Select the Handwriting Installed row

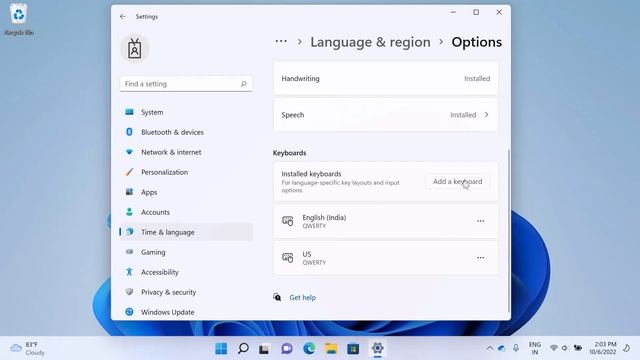[x=386, y=78]
